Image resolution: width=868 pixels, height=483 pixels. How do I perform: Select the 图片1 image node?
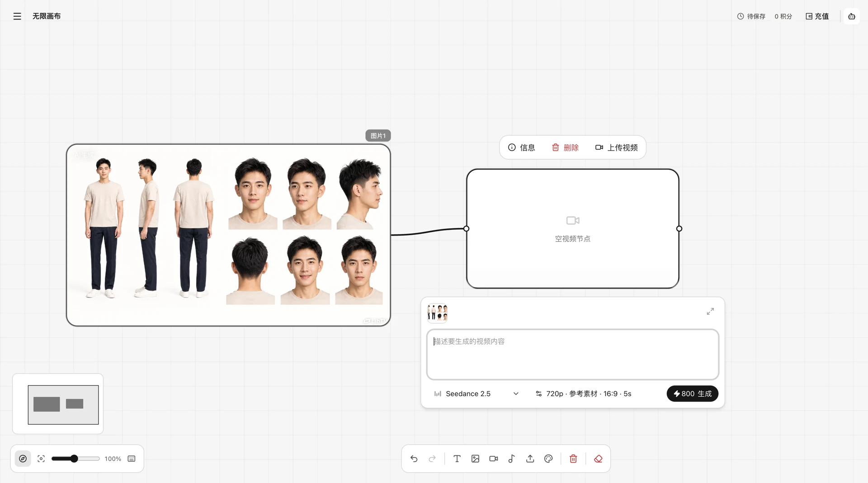(228, 235)
